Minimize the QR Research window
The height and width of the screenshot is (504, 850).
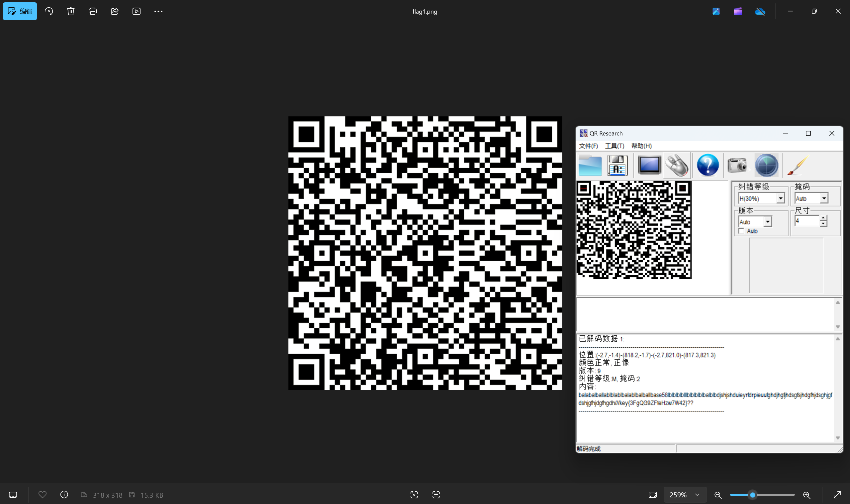point(785,133)
